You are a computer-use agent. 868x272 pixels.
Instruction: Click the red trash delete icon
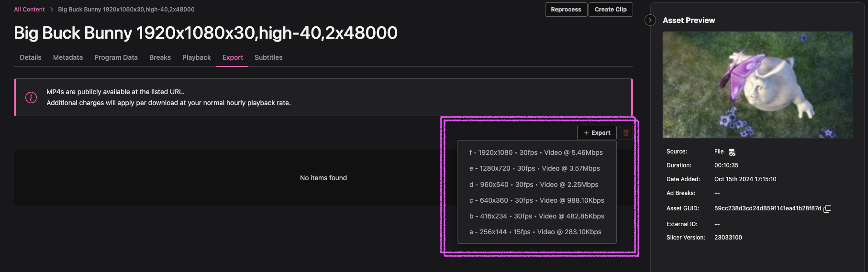[x=626, y=133]
